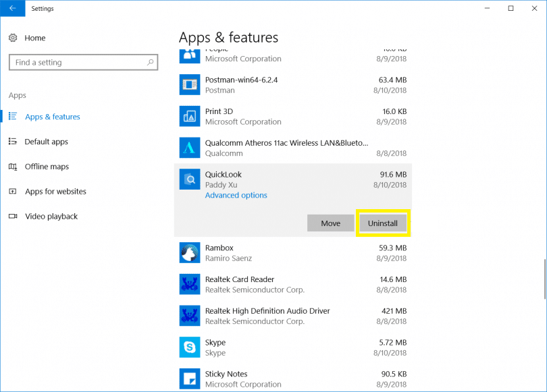Go to Offline maps
The image size is (547, 392).
(47, 167)
